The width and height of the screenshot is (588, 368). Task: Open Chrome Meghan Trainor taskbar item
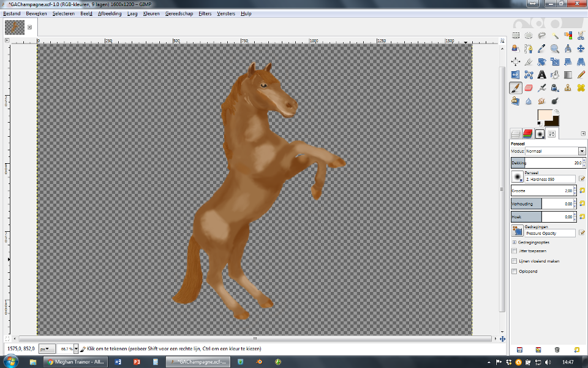pos(76,362)
